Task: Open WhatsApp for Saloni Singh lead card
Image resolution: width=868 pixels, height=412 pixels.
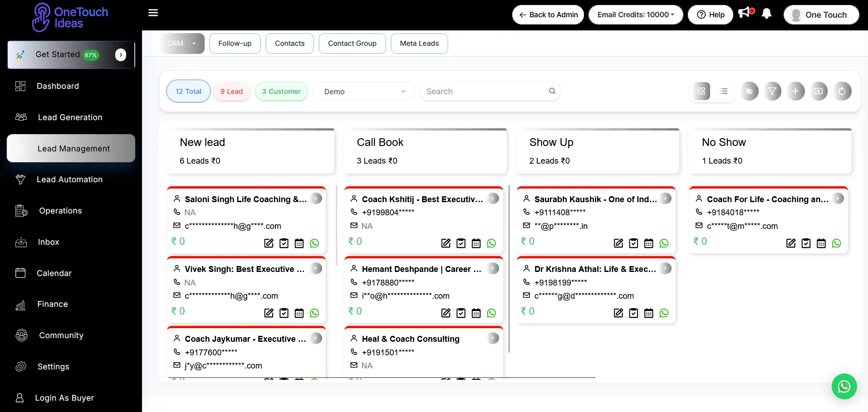Action: pos(314,243)
